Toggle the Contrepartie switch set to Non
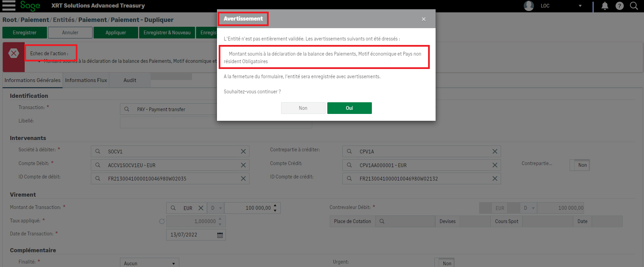This screenshot has width=644, height=267. 579,165
